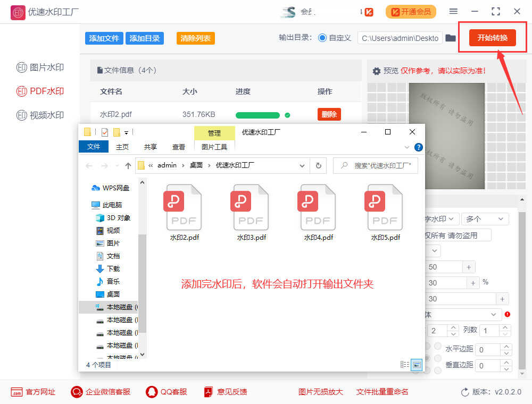This screenshot has height=404, width=532.
Task: Open the 字水印 type dropdown
Action: click(442, 220)
